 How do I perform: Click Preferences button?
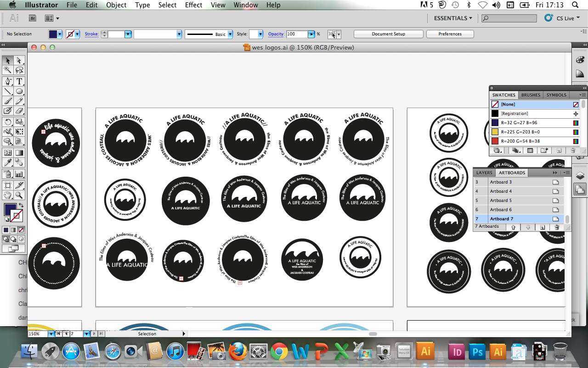point(450,34)
